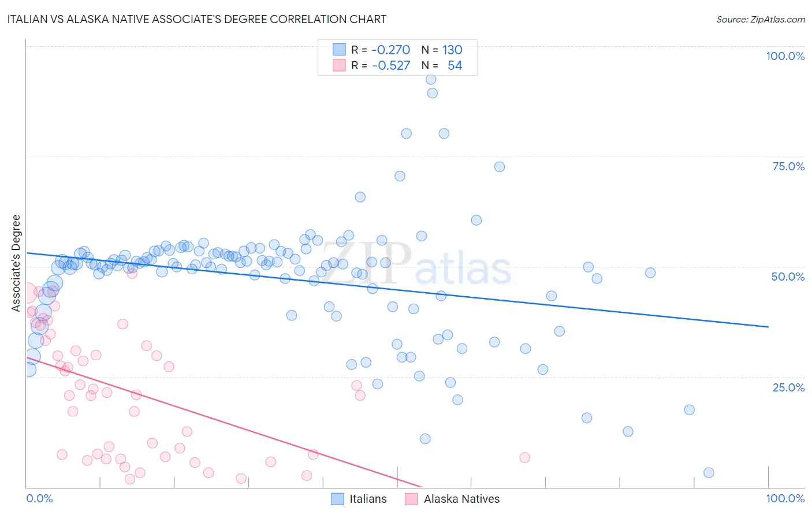
Task: Click the N = 130 statistic text
Action: click(x=442, y=50)
